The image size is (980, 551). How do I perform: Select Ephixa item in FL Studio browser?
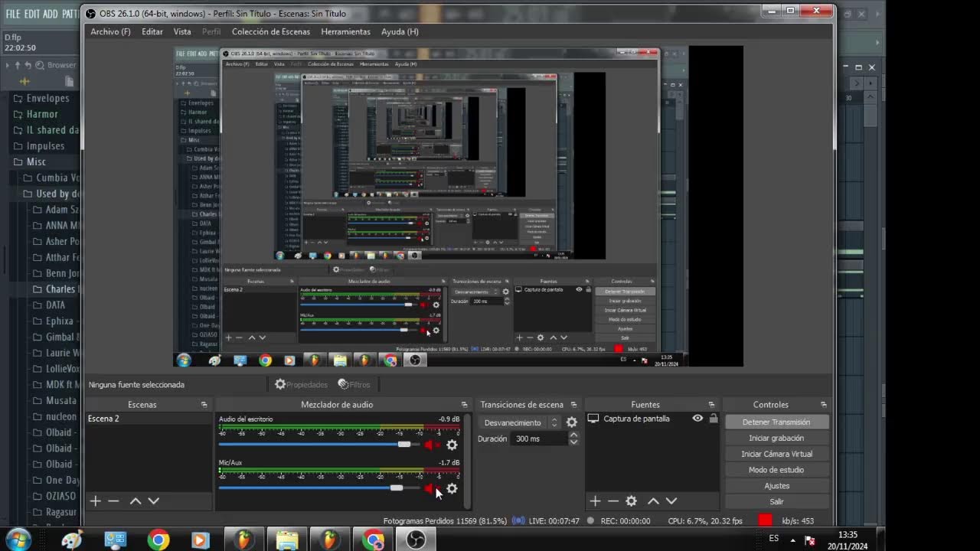(54, 321)
